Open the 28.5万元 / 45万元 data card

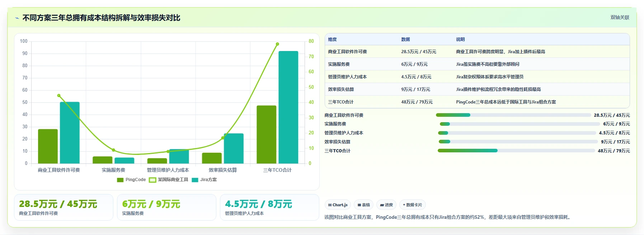pos(64,207)
